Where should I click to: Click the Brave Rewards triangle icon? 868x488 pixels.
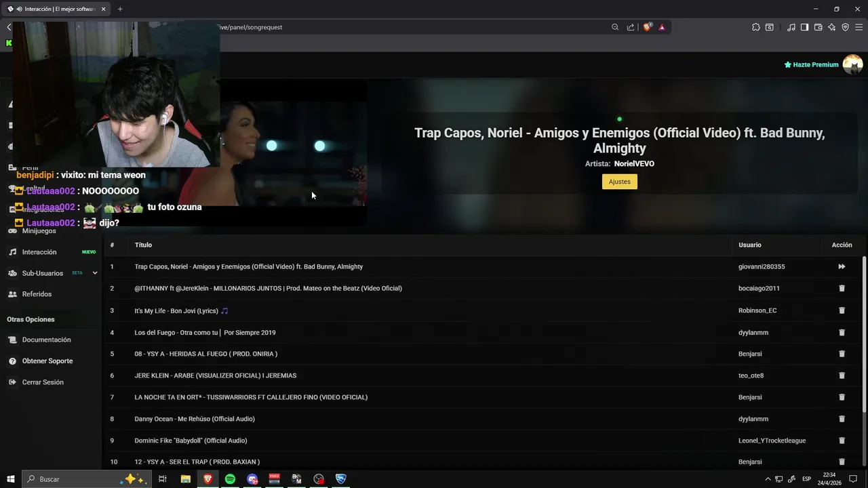[x=662, y=27]
